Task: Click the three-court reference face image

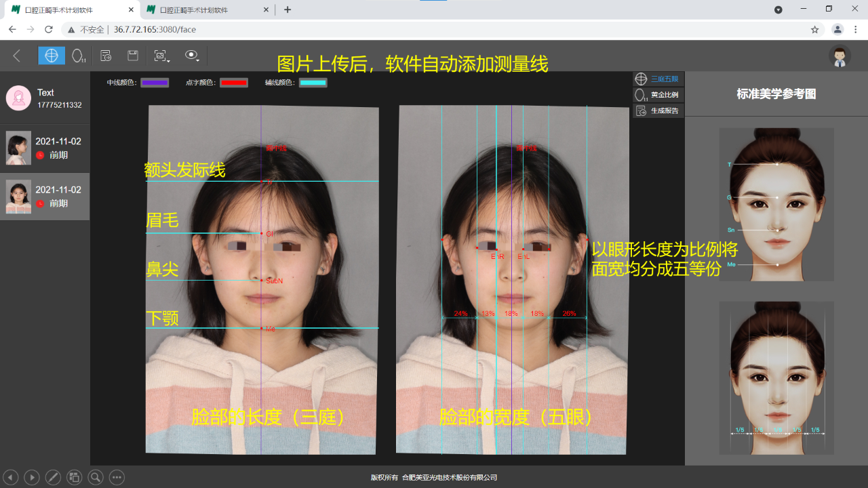Action: pyautogui.click(x=776, y=204)
